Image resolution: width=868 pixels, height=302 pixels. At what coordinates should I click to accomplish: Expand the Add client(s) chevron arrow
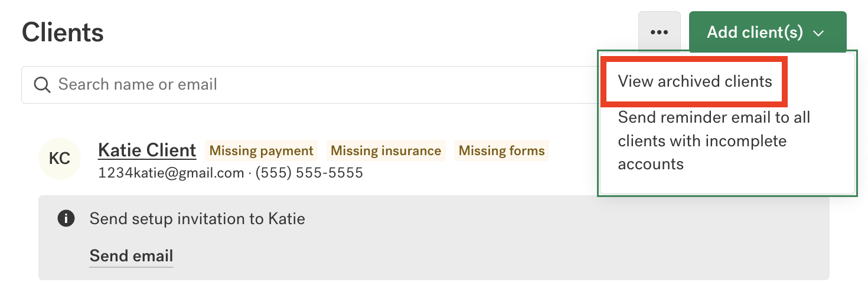click(x=818, y=33)
